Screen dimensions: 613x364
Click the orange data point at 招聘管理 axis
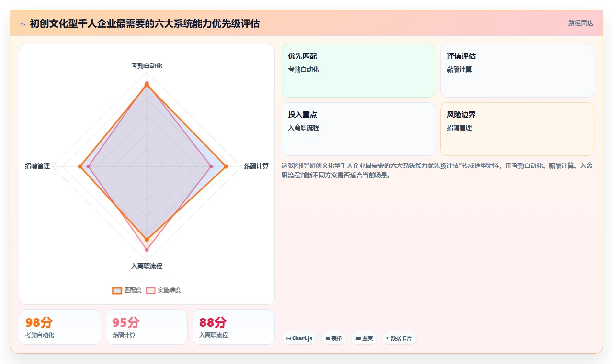(x=79, y=166)
